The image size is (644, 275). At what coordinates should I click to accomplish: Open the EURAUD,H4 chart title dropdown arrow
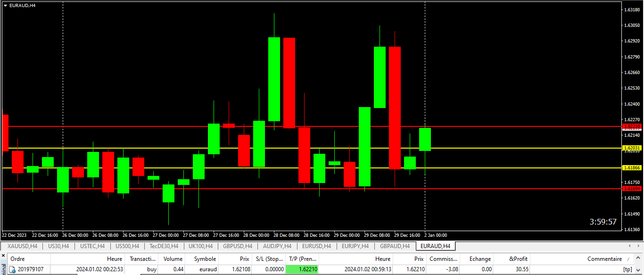click(5, 5)
